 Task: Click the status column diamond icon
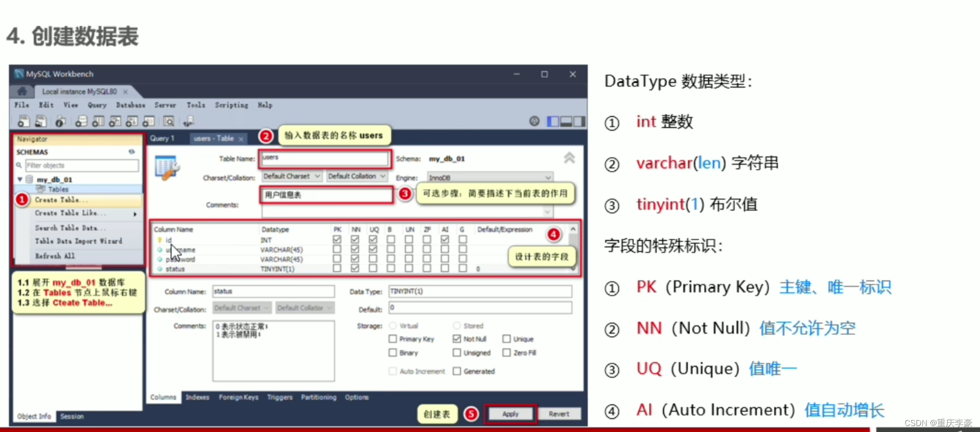(x=160, y=269)
